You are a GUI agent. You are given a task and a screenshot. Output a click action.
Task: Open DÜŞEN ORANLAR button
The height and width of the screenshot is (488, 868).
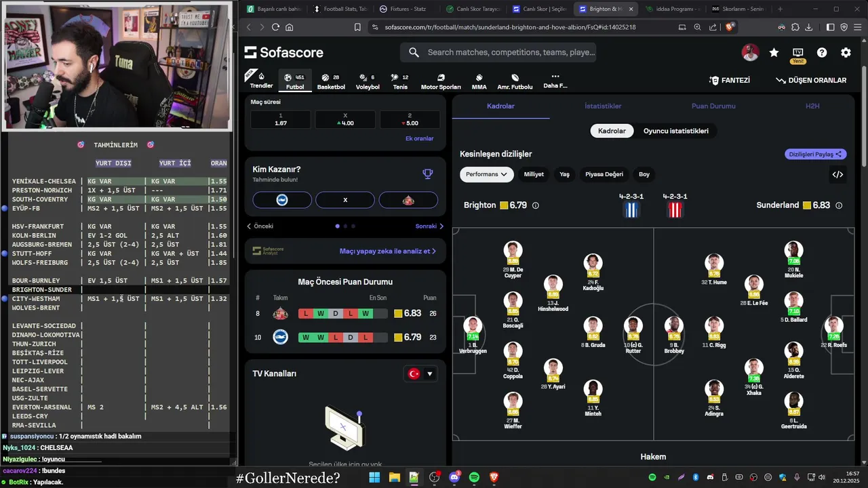pos(811,80)
